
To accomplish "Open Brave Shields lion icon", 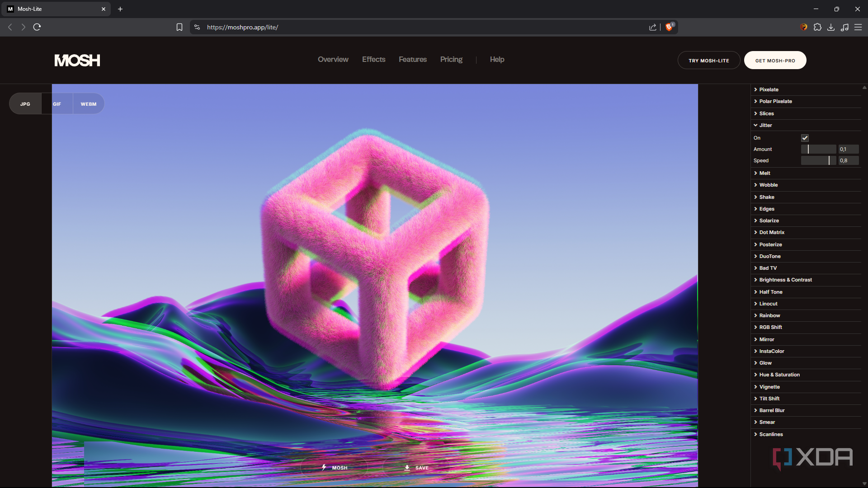I will tap(670, 27).
